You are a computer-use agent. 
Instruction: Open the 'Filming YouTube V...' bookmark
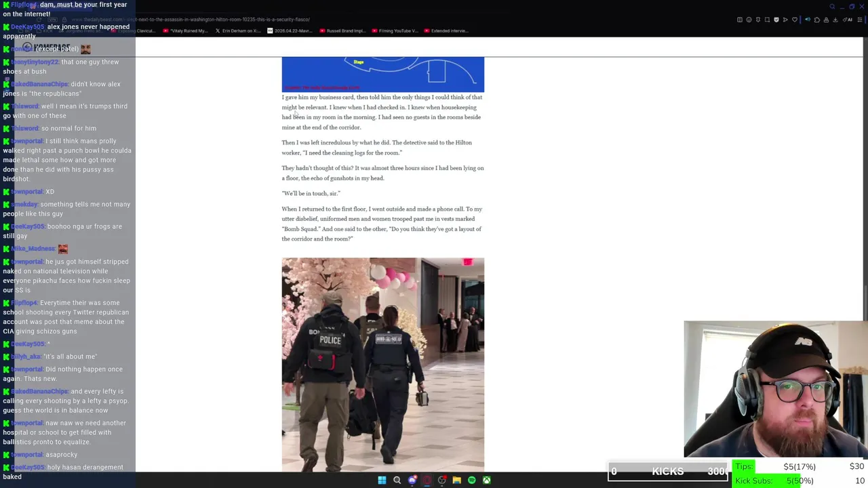click(x=395, y=30)
